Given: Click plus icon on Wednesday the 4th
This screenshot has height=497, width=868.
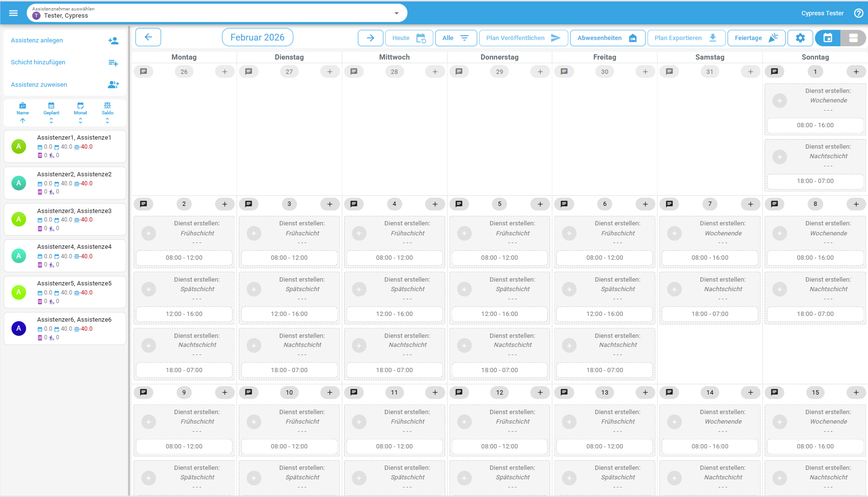Looking at the screenshot, I should click(x=435, y=204).
